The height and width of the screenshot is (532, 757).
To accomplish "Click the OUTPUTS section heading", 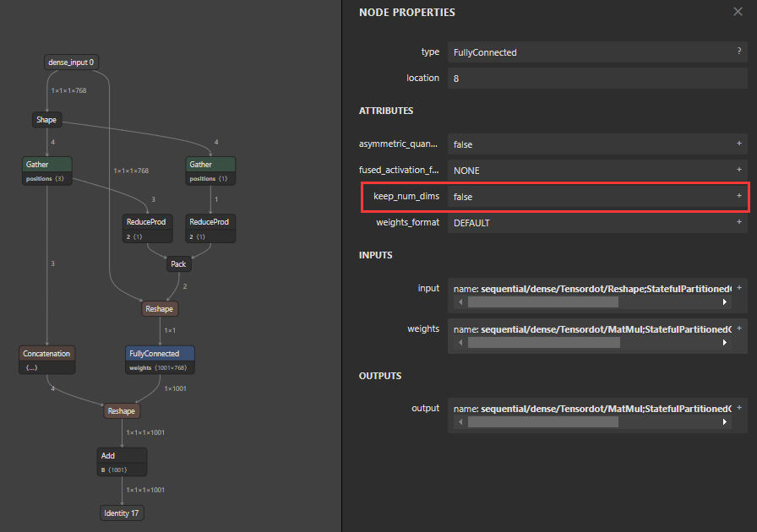I will click(380, 376).
